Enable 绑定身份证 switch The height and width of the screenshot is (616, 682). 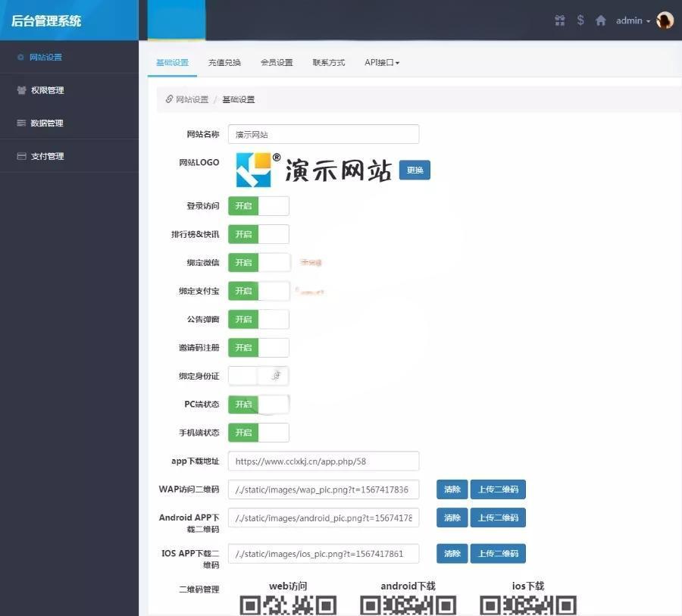coord(258,375)
